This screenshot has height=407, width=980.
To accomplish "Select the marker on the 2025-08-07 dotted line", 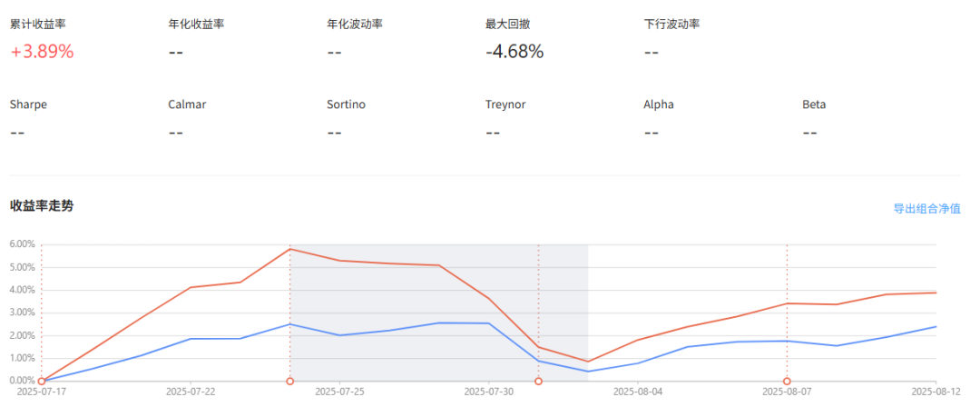I will [787, 382].
